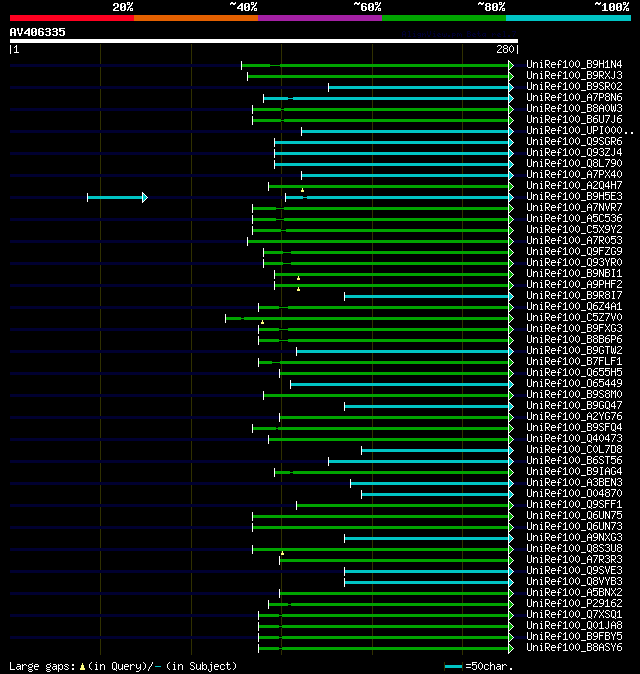640x674 pixels.
Task: Click the white query sequence bar
Action: [264, 41]
